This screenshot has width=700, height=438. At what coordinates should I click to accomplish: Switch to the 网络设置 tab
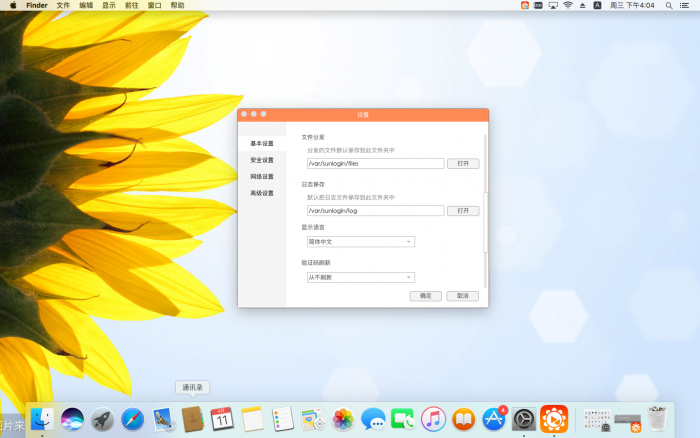click(262, 176)
